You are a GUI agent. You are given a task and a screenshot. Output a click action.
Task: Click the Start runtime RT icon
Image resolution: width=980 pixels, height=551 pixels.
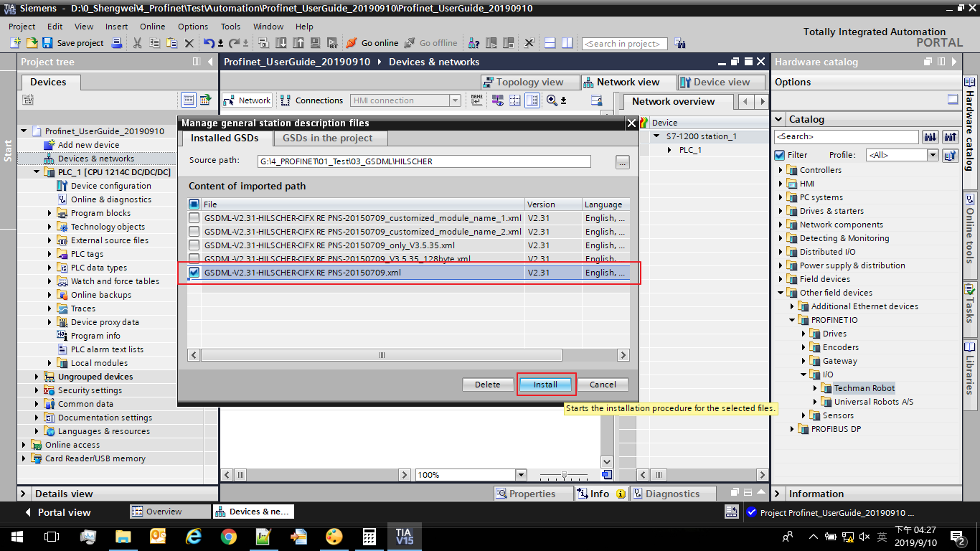332,43
